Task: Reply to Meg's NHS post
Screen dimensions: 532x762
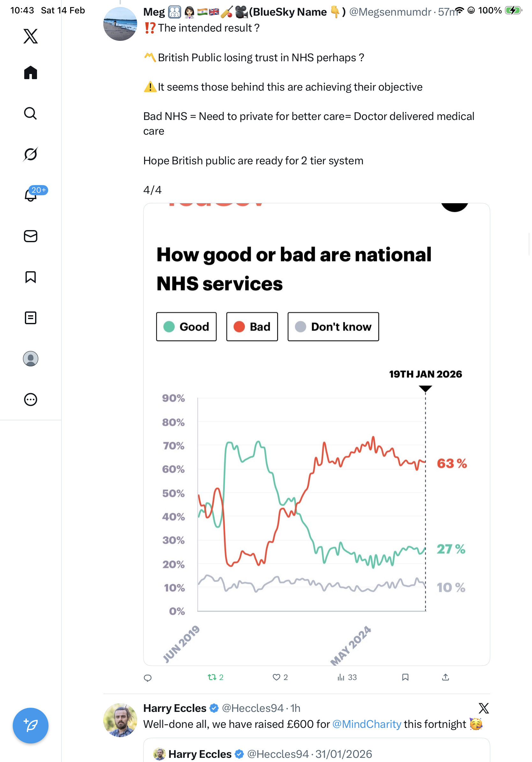Action: coord(148,678)
